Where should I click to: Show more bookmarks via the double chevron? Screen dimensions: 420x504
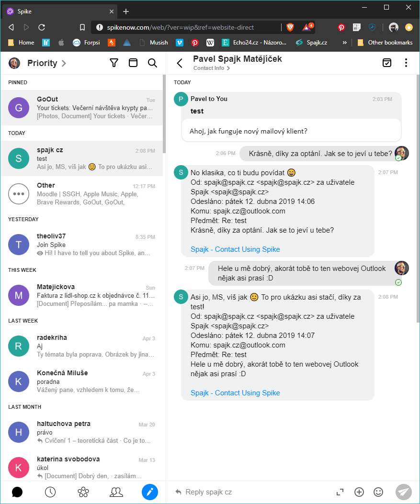point(344,43)
